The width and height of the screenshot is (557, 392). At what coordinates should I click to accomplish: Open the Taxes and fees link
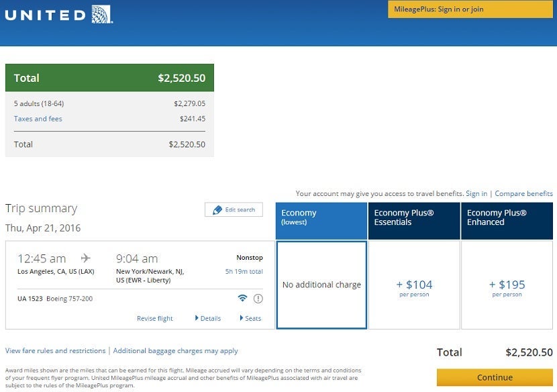[38, 119]
